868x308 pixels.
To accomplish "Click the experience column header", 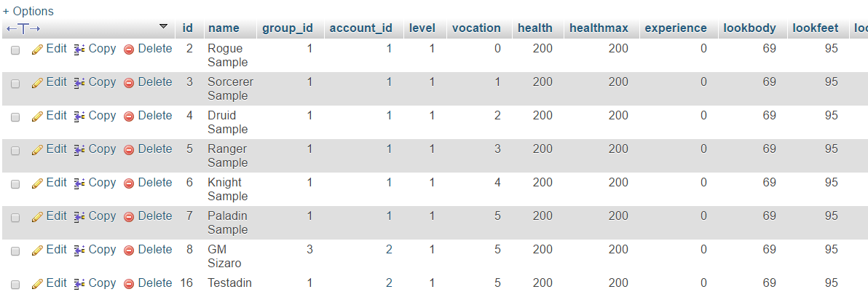I will click(x=676, y=28).
